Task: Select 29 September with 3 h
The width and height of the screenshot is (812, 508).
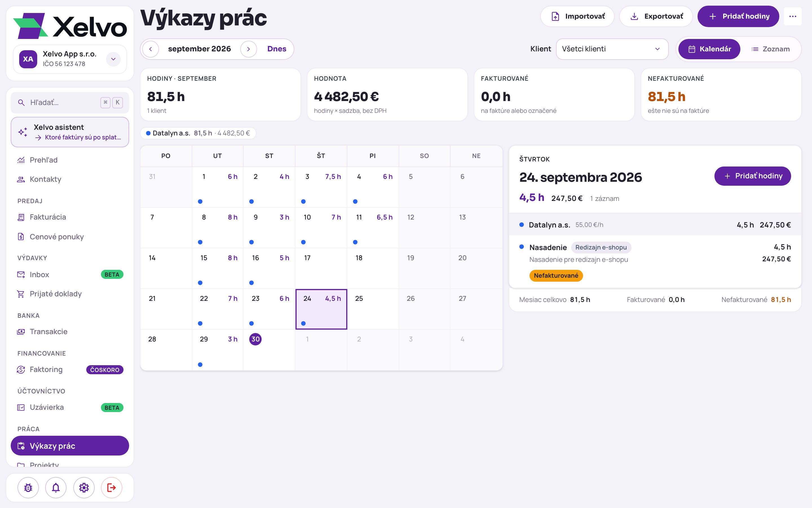Action: [217, 350]
